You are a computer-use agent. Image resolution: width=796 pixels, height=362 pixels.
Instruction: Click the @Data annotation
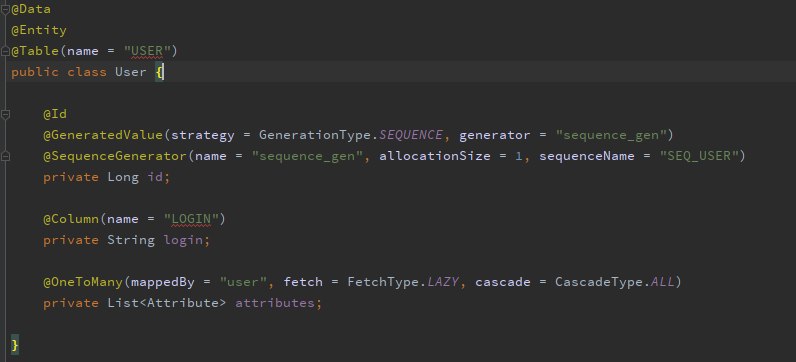(30, 9)
